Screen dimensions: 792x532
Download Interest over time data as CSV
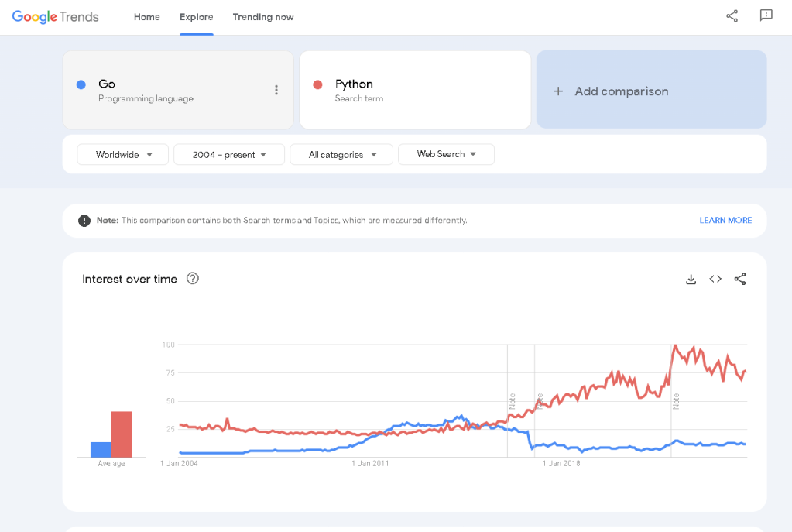coord(691,280)
